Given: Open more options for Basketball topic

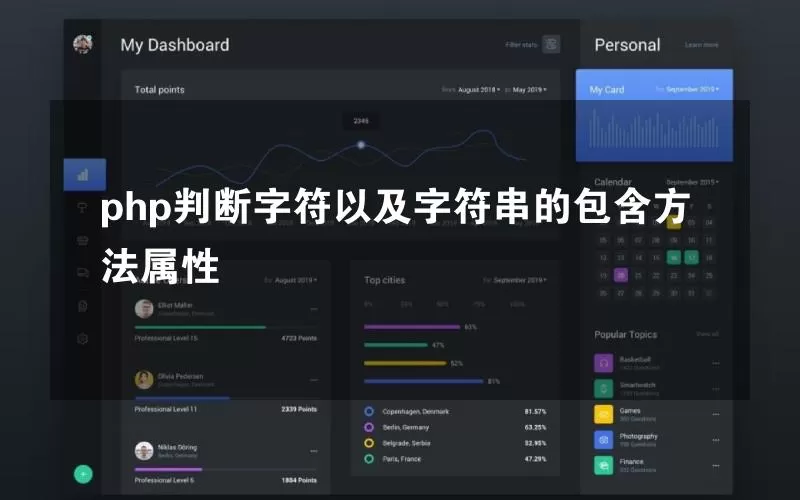Looking at the screenshot, I should click(x=716, y=363).
